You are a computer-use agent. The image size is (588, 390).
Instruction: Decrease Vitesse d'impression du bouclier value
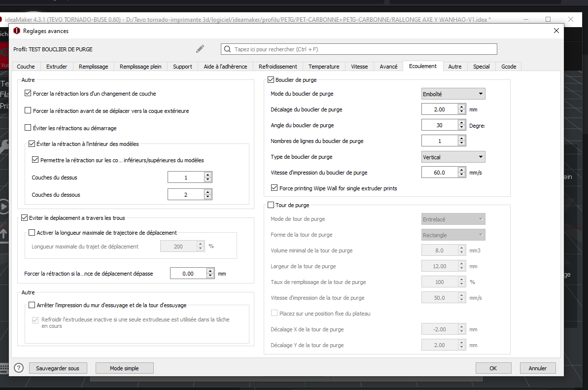tap(462, 175)
